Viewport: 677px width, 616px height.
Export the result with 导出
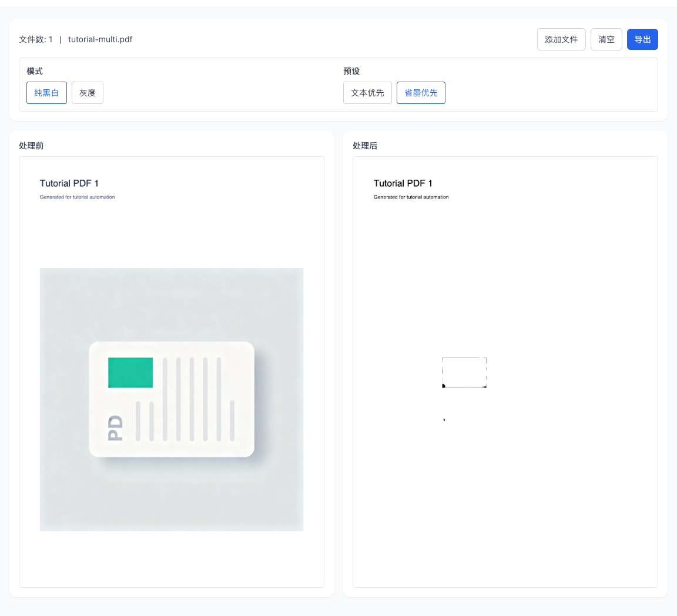pos(642,39)
